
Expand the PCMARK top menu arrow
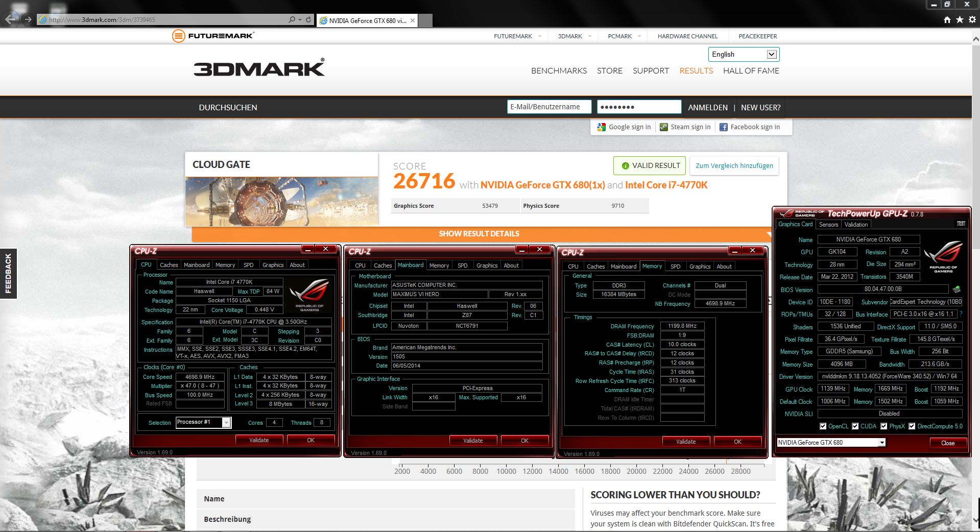pos(639,36)
